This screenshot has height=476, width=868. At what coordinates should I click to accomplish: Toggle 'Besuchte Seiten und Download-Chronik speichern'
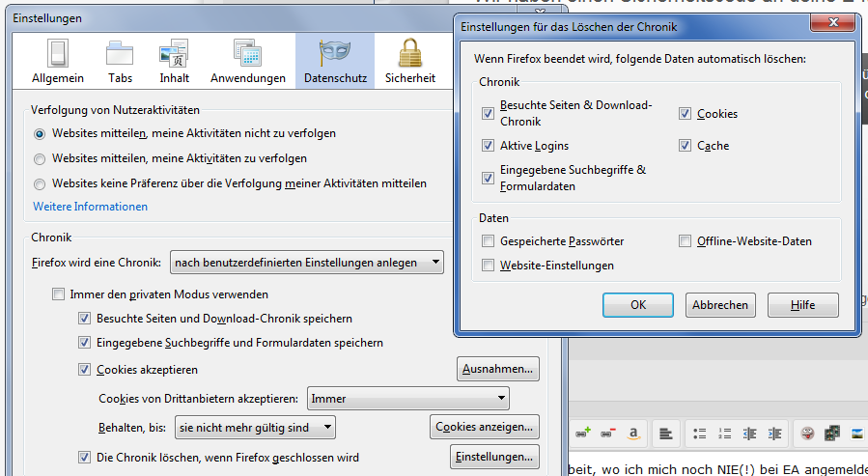click(84, 319)
